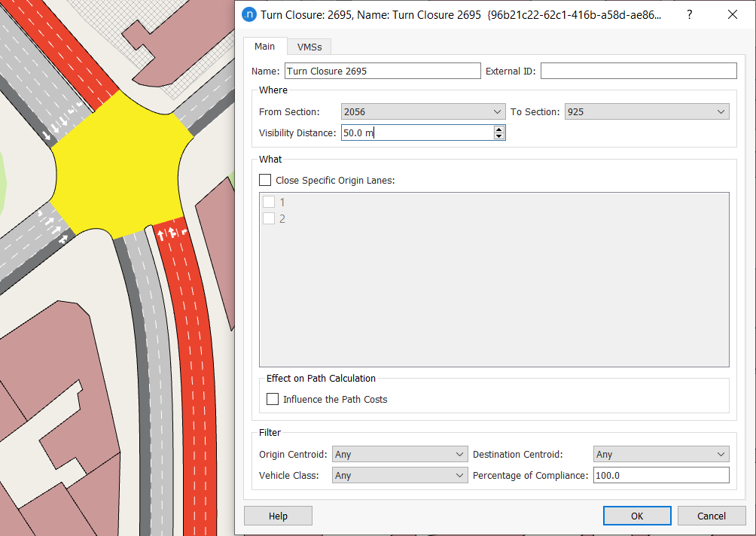Click the question mark help icon in title bar
This screenshot has height=536, width=756.
689,14
